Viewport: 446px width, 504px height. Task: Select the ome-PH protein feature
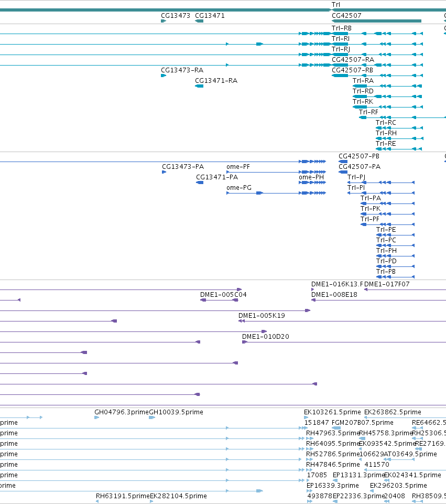coord(311,177)
